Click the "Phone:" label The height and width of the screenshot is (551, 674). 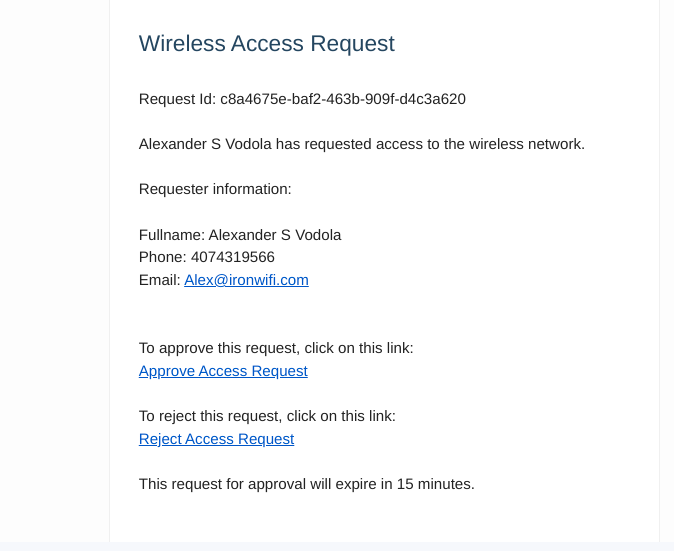point(163,257)
